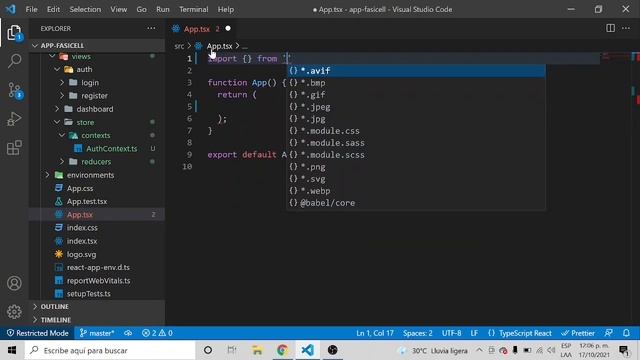This screenshot has width=640, height=360.
Task: Click the UTF-8 encoding indicator
Action: (451, 333)
